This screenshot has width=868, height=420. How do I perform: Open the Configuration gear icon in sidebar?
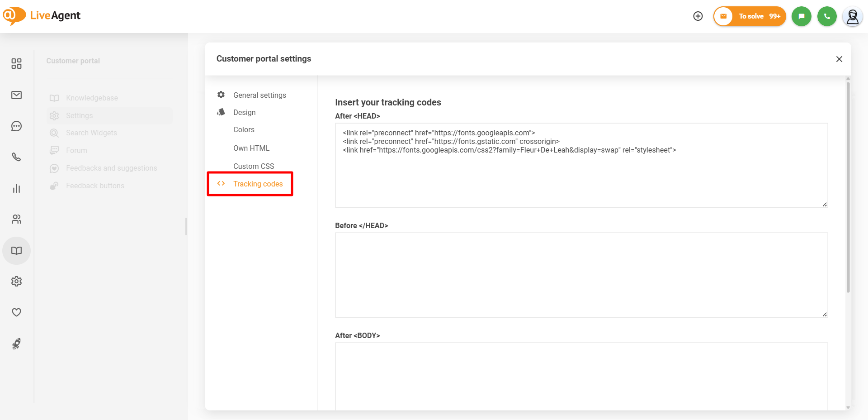16,282
